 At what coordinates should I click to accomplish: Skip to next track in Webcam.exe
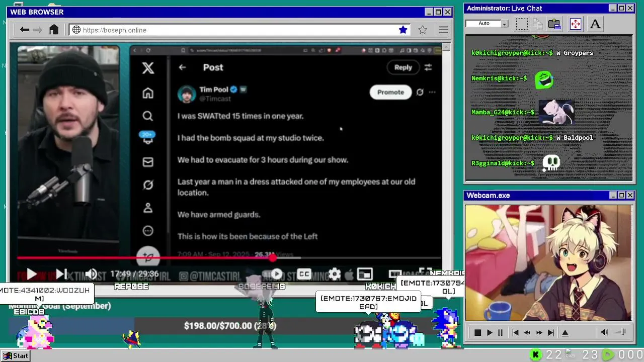(x=551, y=332)
